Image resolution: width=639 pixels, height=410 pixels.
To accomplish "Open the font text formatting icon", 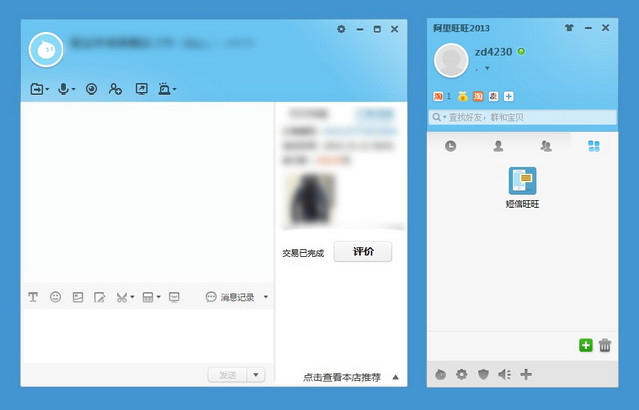I will [33, 297].
